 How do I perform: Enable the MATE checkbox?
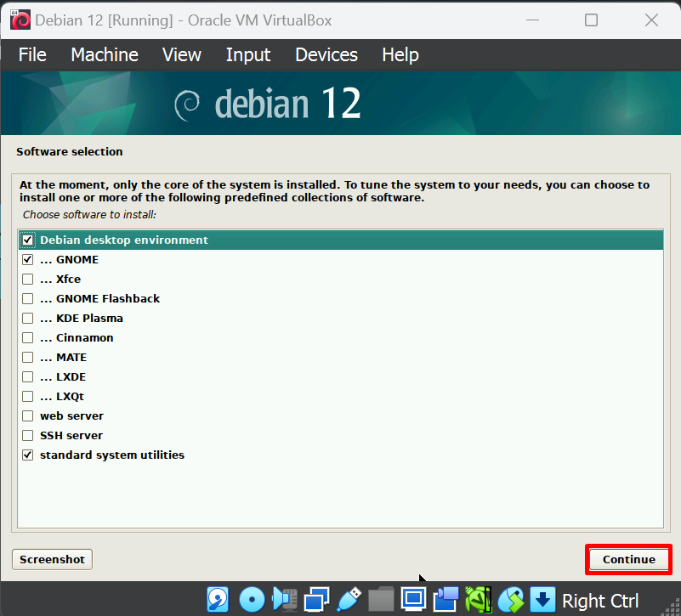tap(28, 357)
